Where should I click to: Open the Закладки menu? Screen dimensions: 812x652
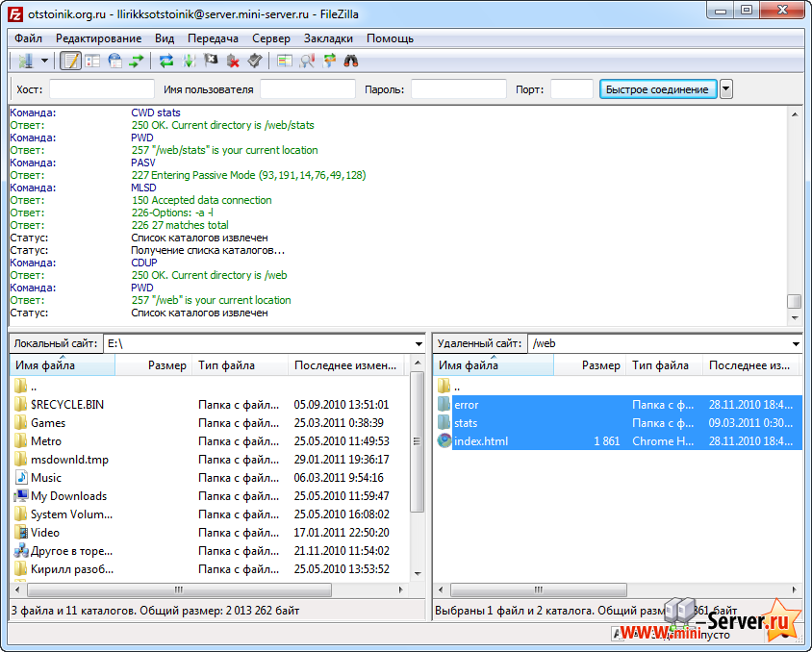[328, 38]
